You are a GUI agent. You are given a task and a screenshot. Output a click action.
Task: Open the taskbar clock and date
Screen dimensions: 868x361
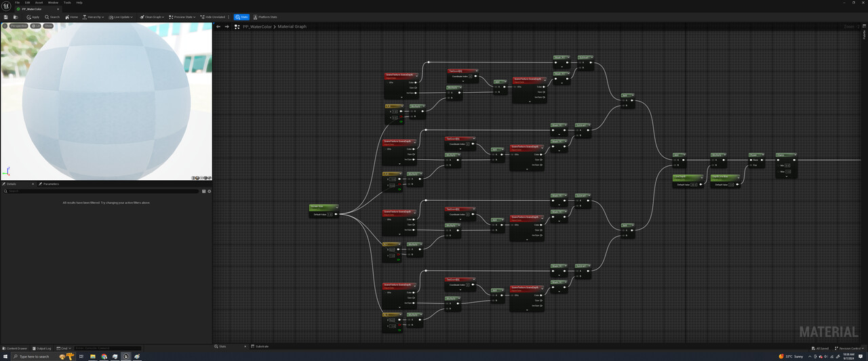pyautogui.click(x=849, y=356)
